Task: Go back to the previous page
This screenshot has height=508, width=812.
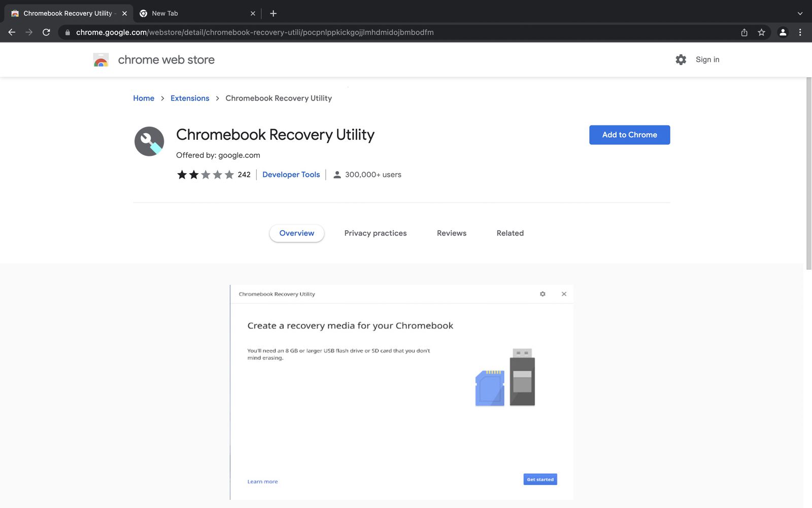Action: [12, 33]
